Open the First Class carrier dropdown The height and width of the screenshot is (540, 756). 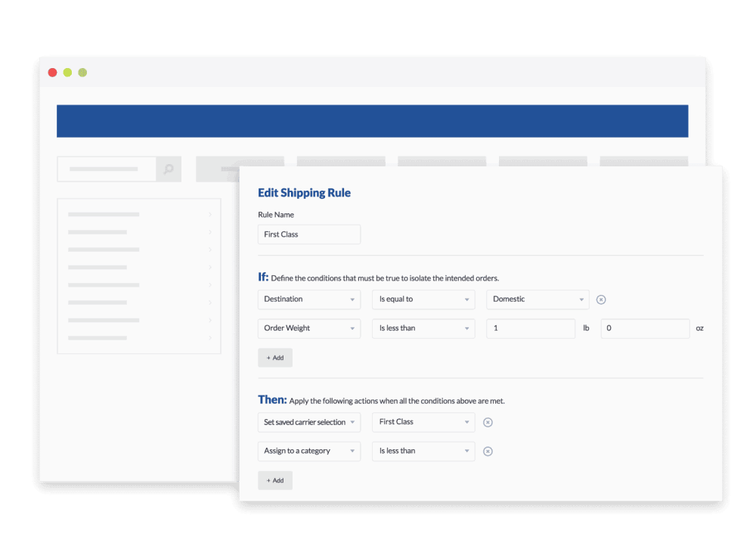coord(423,422)
